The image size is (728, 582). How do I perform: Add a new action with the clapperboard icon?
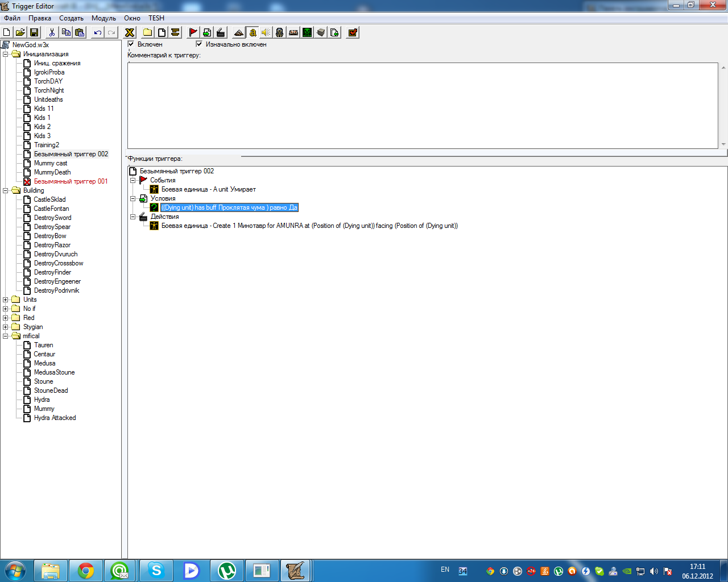coord(221,32)
